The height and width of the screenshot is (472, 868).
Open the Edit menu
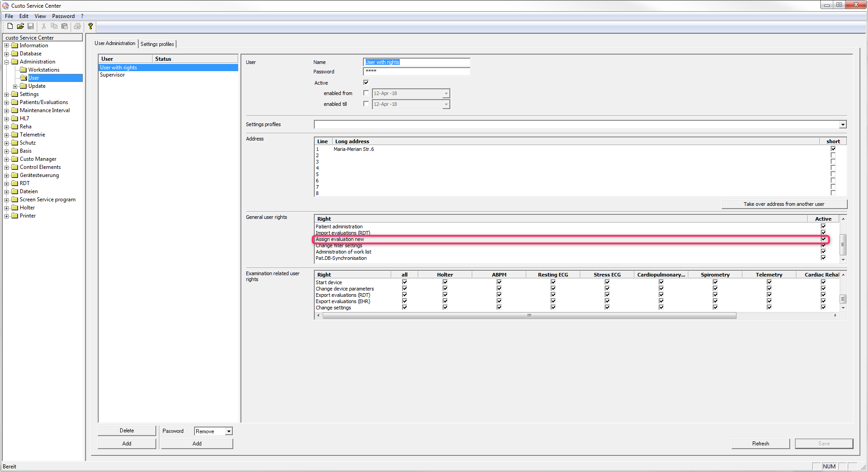pyautogui.click(x=24, y=16)
